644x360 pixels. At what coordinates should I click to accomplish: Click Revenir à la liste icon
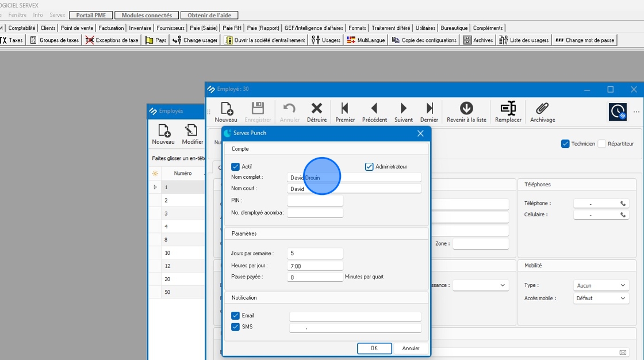click(x=466, y=112)
